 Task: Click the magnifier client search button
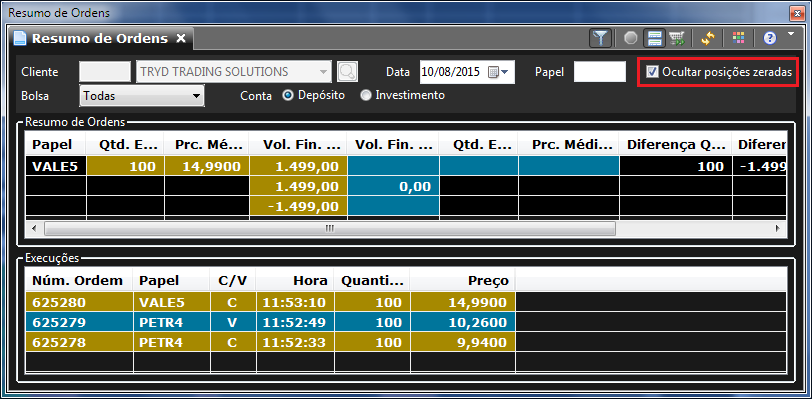click(347, 72)
